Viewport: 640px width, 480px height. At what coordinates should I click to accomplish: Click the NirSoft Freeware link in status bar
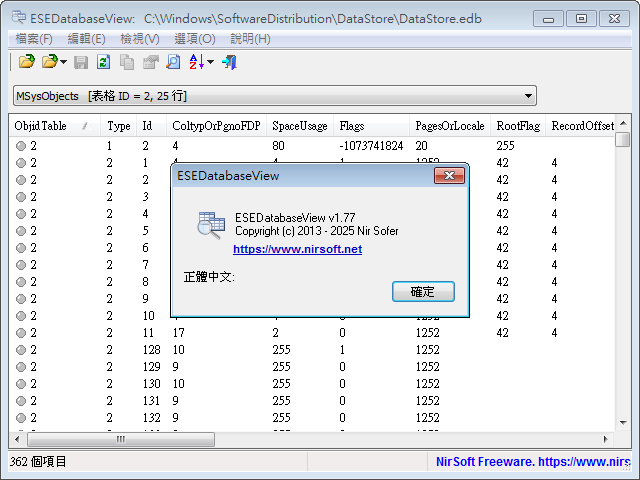click(533, 462)
